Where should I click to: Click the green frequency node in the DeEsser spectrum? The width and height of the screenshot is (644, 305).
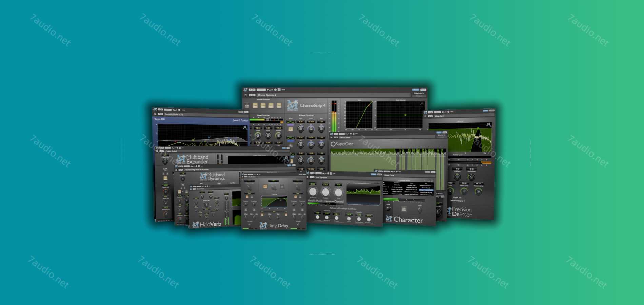478,128
